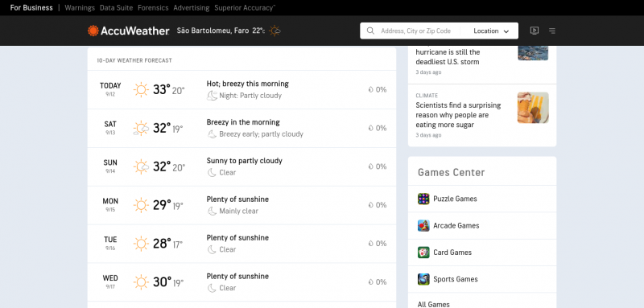Screen dimensions: 644x308
Task: Open the Arcade Games link
Action: [x=456, y=225]
